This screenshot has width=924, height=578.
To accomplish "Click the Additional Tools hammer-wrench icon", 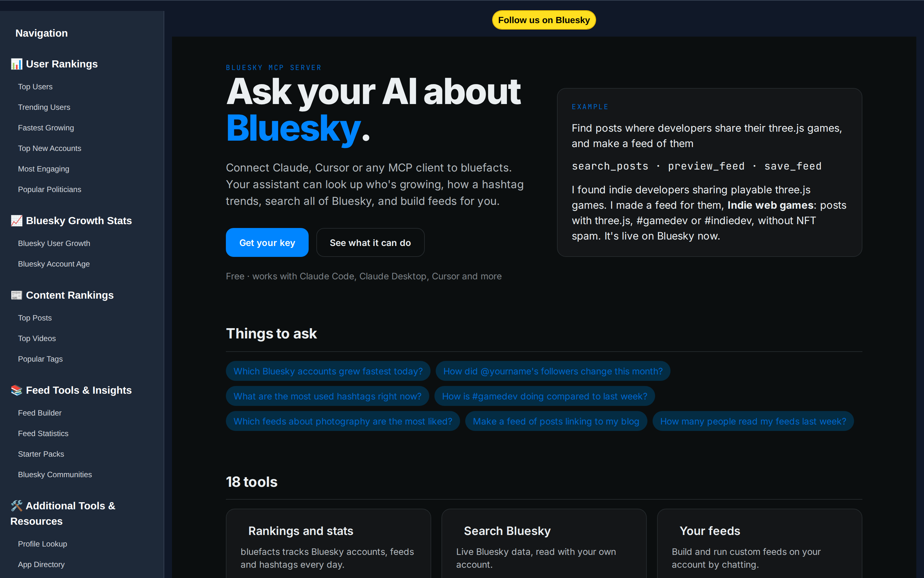I will (x=16, y=506).
